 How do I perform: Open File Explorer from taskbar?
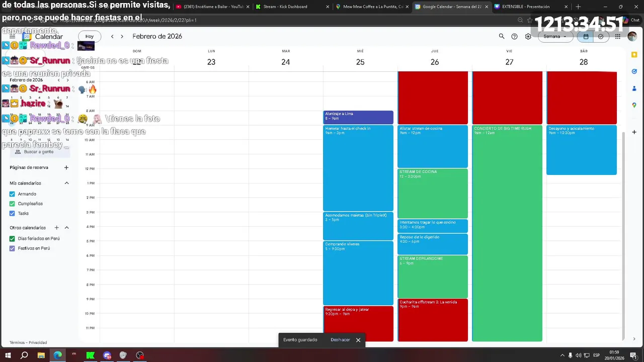click(41, 355)
